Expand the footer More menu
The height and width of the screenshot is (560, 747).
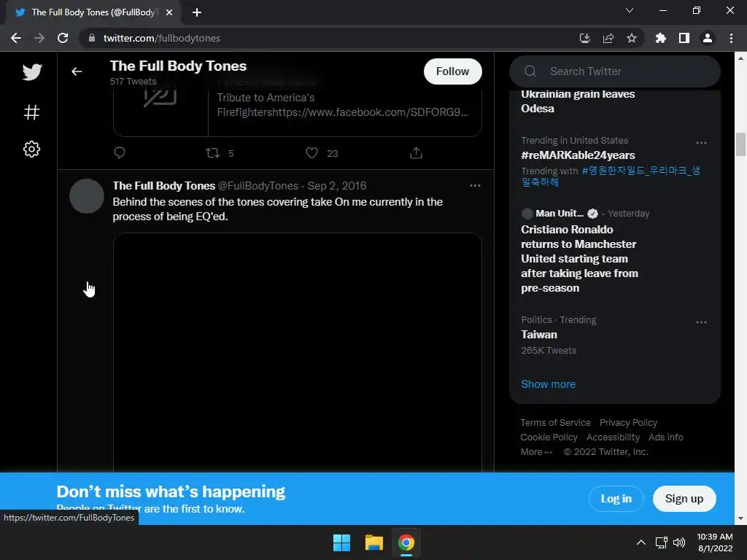(536, 452)
